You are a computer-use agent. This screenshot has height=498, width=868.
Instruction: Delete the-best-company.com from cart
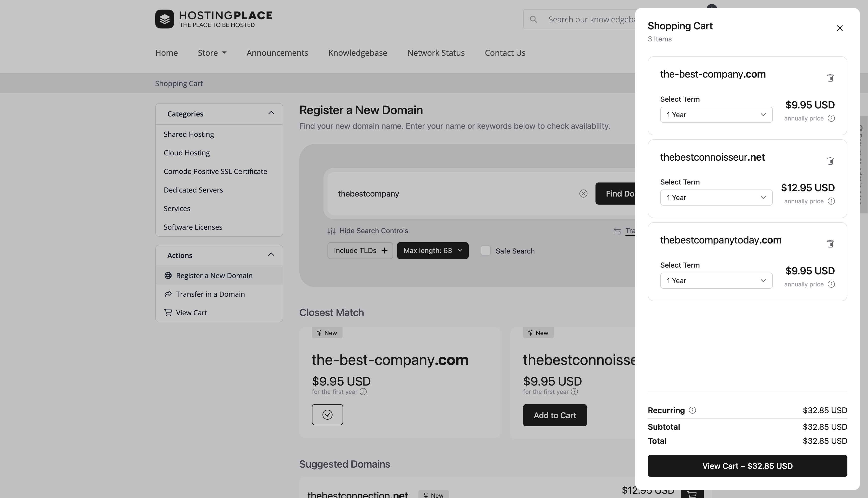830,78
